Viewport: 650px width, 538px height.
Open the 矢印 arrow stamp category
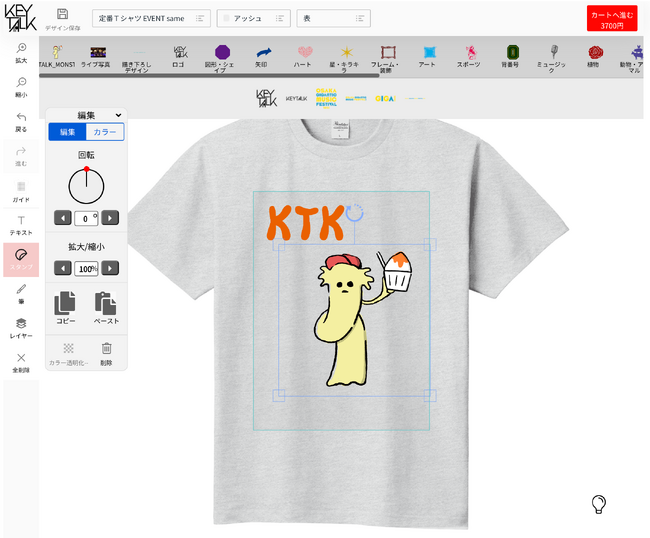[x=263, y=57]
